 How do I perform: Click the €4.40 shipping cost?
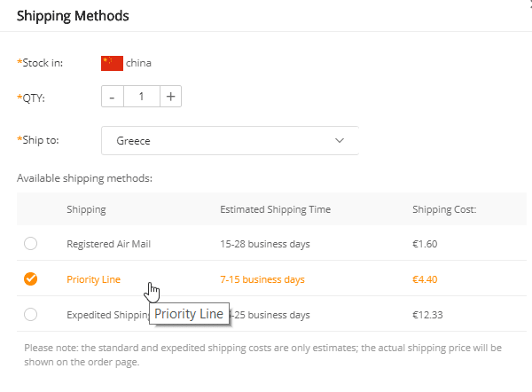[425, 279]
